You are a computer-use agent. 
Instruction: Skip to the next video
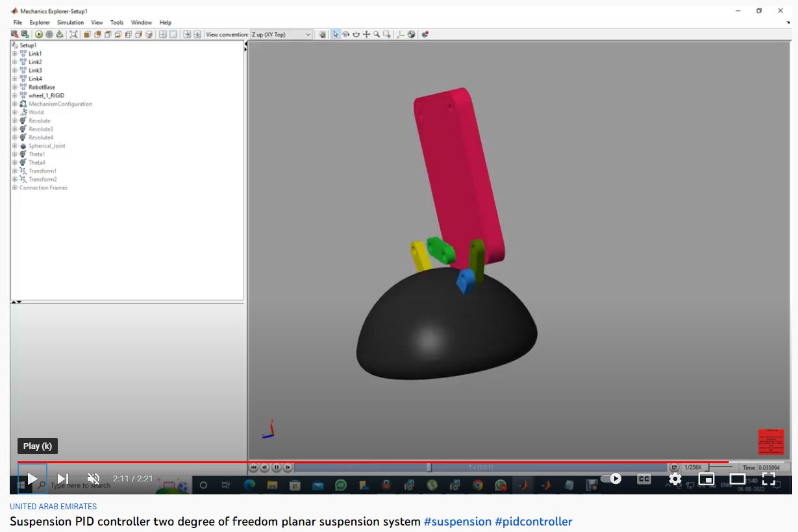(x=63, y=479)
